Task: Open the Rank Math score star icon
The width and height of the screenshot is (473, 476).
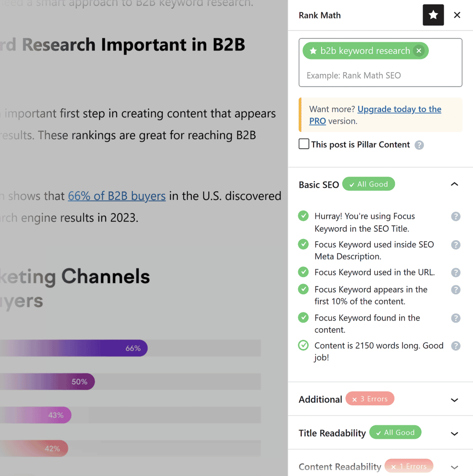Action: (x=433, y=15)
